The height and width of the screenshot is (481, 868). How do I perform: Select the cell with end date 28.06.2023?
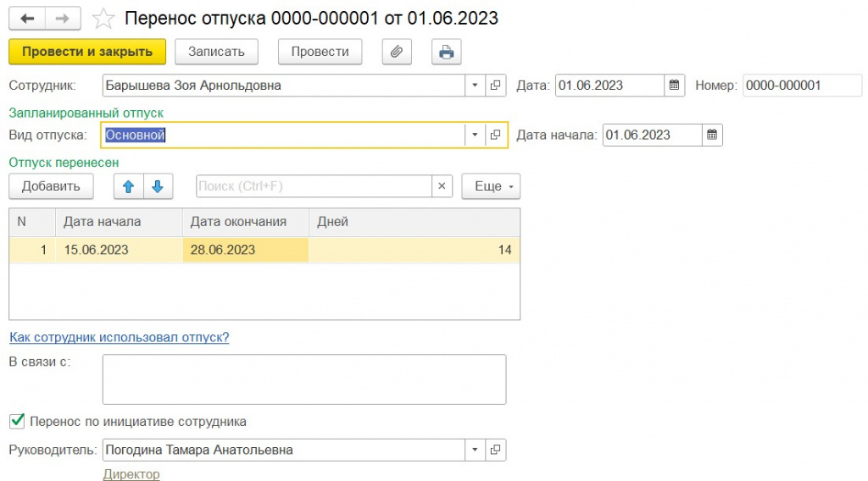pyautogui.click(x=245, y=250)
